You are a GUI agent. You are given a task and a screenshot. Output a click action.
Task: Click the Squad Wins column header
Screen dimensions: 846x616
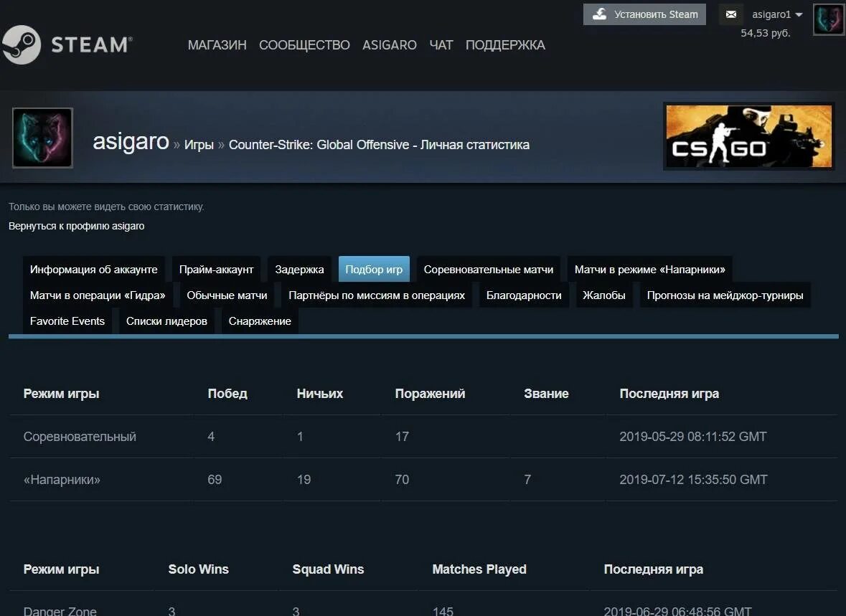328,569
